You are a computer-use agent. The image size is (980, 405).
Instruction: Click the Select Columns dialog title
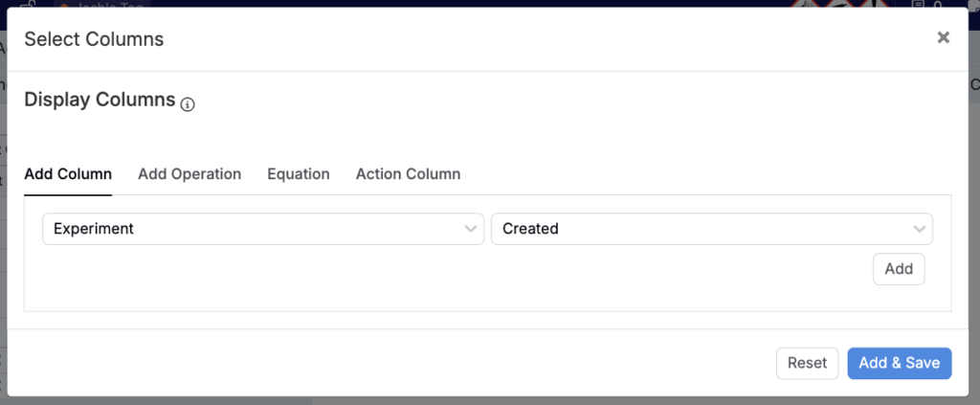click(x=94, y=39)
